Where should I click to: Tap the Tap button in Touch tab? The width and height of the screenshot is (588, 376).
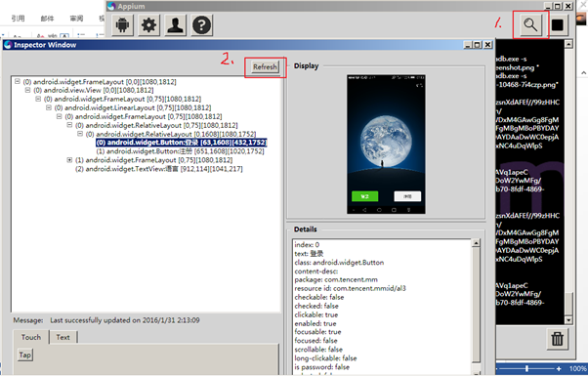tap(25, 355)
